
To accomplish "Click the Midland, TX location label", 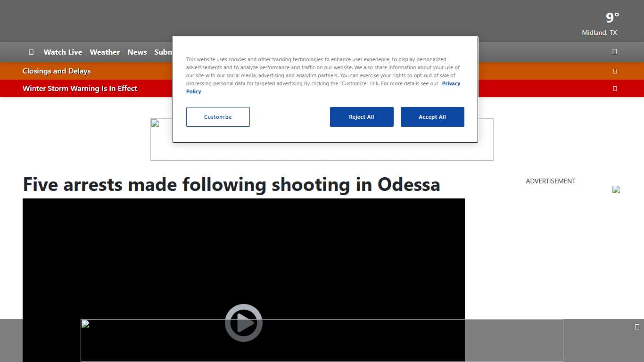I will click(600, 33).
